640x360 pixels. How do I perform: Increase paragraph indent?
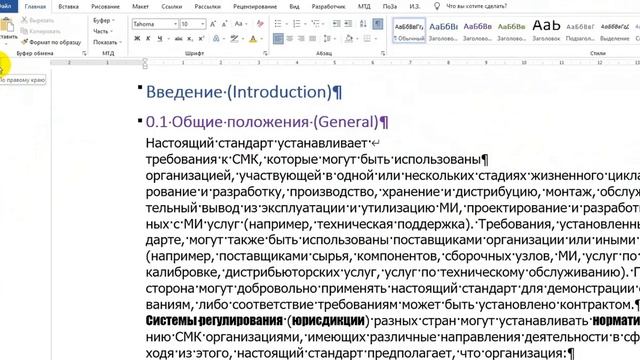pos(348,24)
